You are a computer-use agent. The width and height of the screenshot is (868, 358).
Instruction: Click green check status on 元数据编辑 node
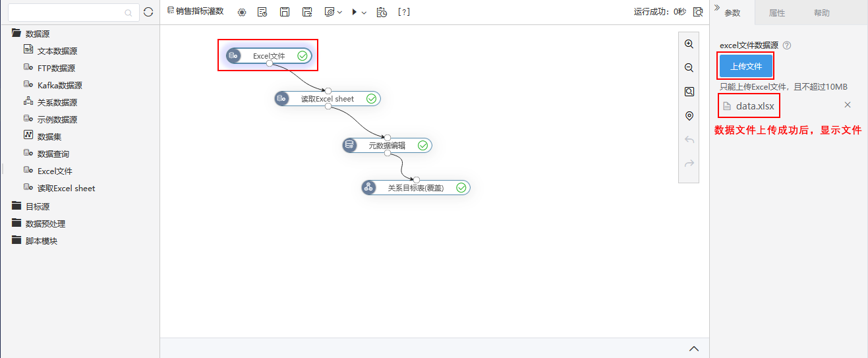click(x=423, y=146)
